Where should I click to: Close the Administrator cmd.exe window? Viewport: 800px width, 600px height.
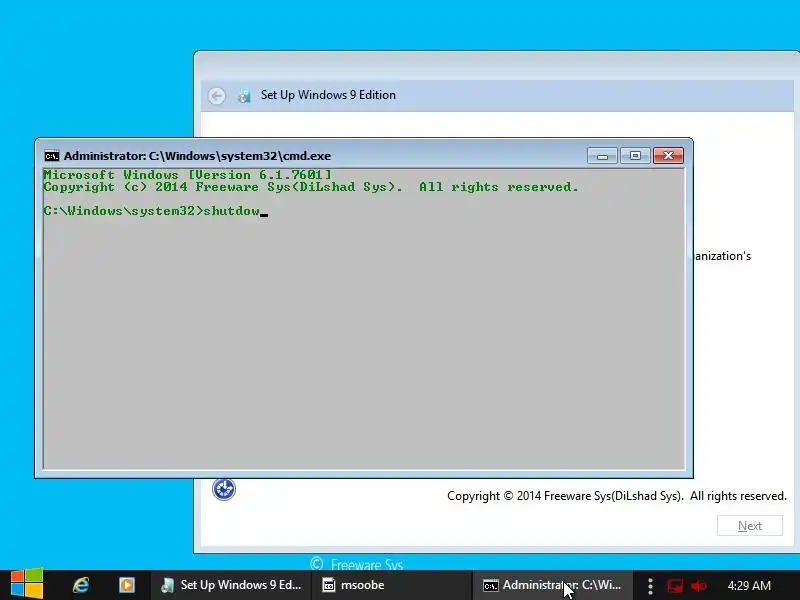click(668, 156)
